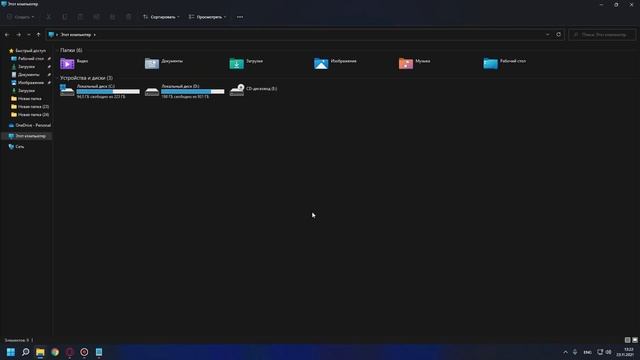Select Этот компьютер in navigation pane

tap(27, 136)
